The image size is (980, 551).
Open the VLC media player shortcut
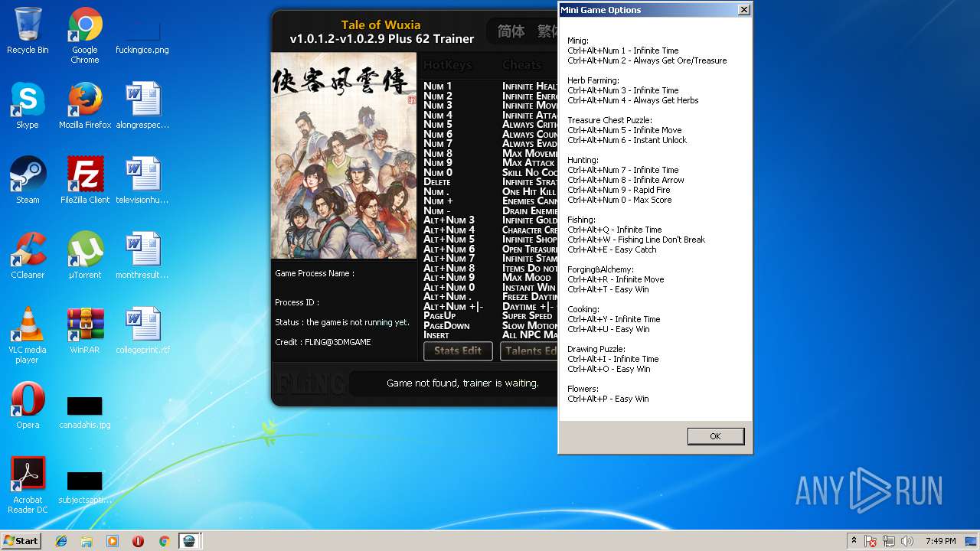[28, 335]
